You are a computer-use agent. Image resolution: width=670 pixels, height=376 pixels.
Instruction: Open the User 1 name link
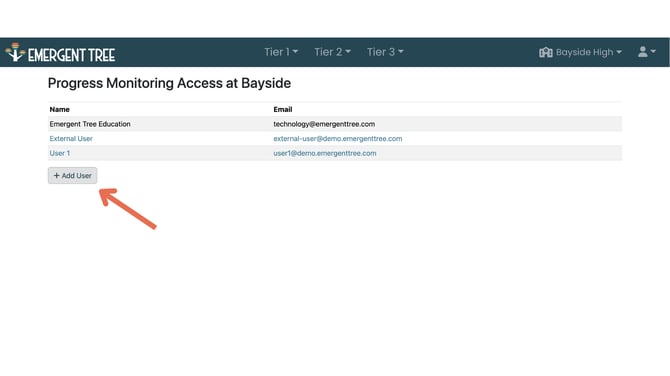pyautogui.click(x=60, y=153)
